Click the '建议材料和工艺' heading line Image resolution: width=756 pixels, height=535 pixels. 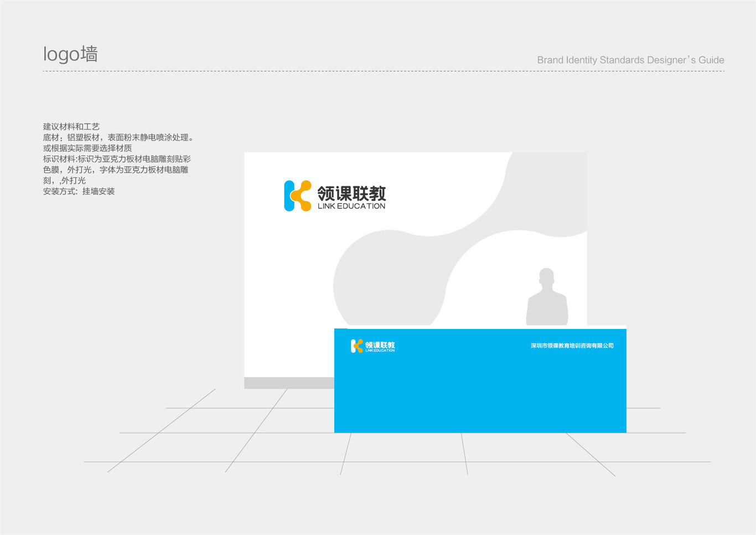click(x=71, y=127)
